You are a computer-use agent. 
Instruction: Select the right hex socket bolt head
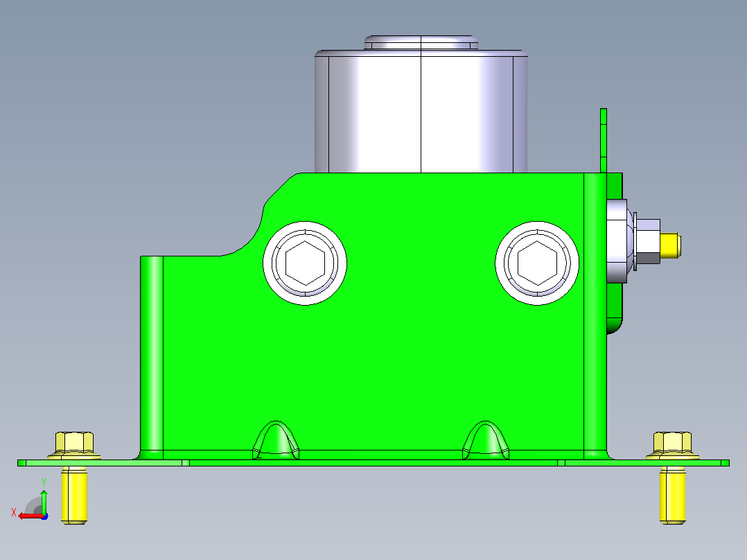click(538, 263)
